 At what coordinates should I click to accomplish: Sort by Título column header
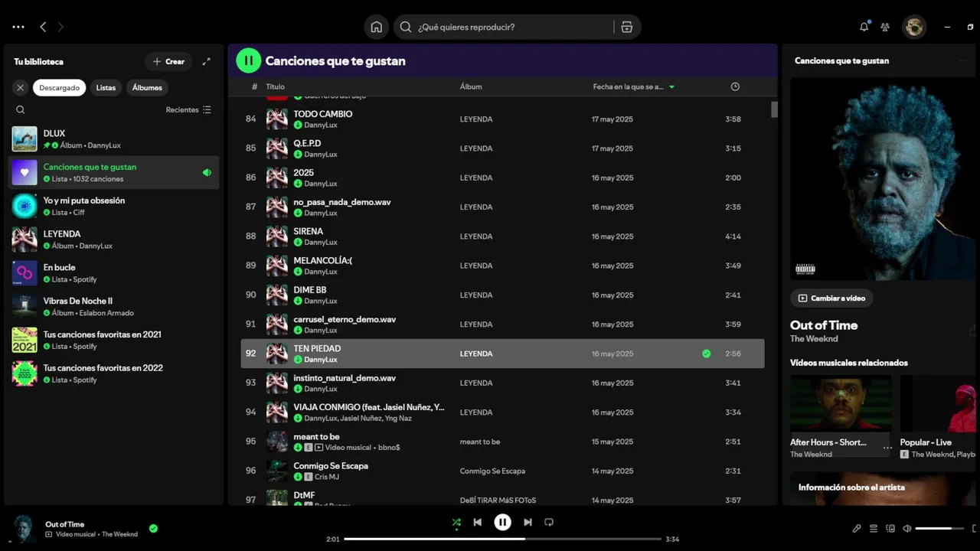coord(275,86)
